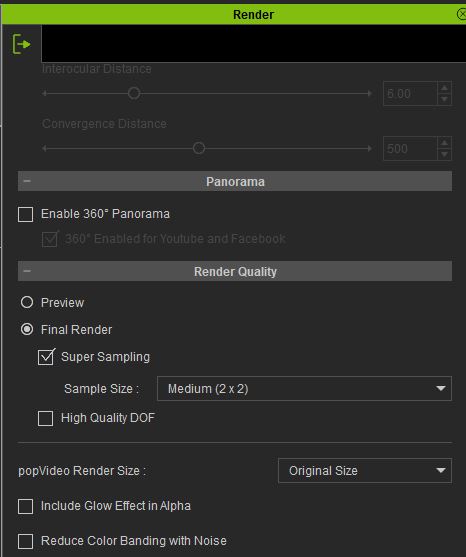Check Include Glow Effect in Alpha

coord(26,506)
